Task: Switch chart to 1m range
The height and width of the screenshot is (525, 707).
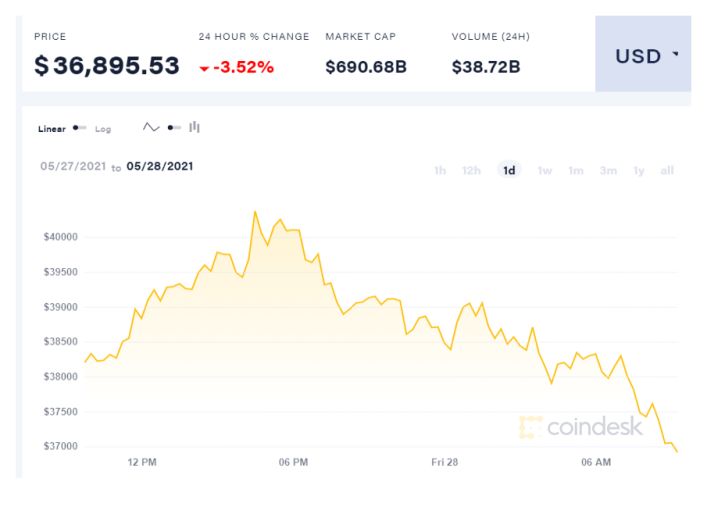Action: coord(576,170)
